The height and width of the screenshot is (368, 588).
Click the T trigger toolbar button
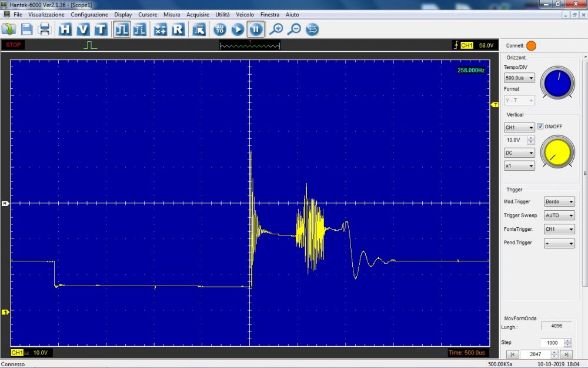tap(101, 29)
